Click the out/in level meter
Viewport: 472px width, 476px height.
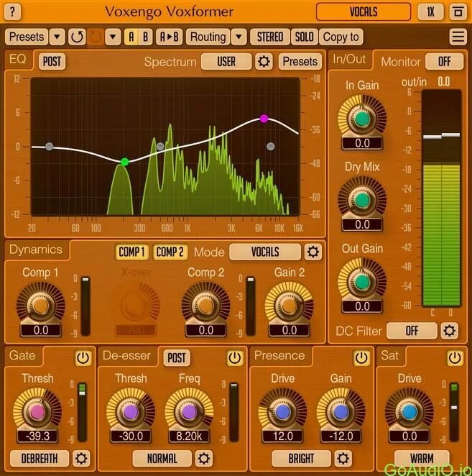pos(442,198)
